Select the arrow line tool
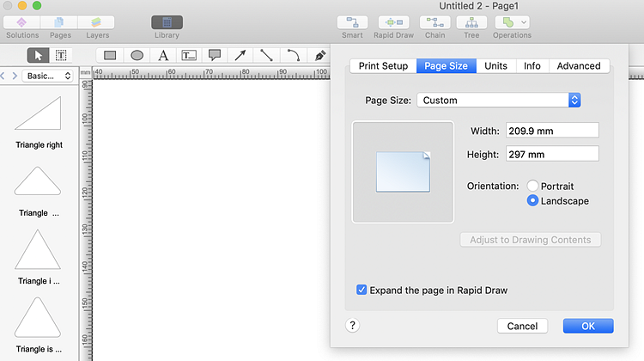This screenshot has height=361, width=644. 240,55
